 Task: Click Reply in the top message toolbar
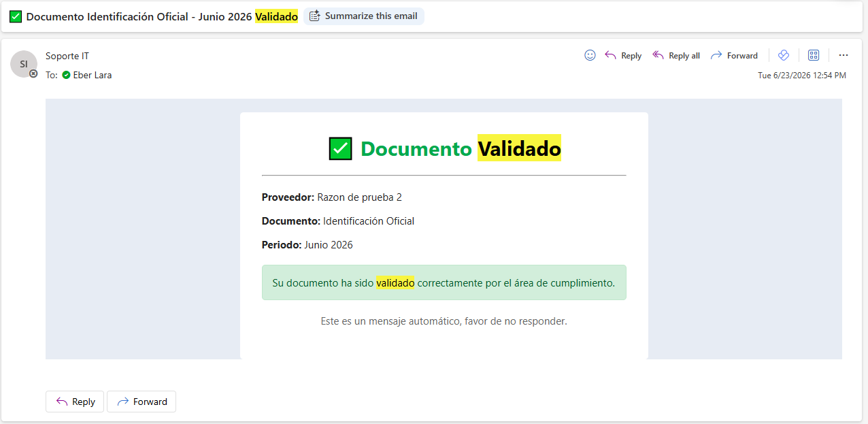point(623,56)
